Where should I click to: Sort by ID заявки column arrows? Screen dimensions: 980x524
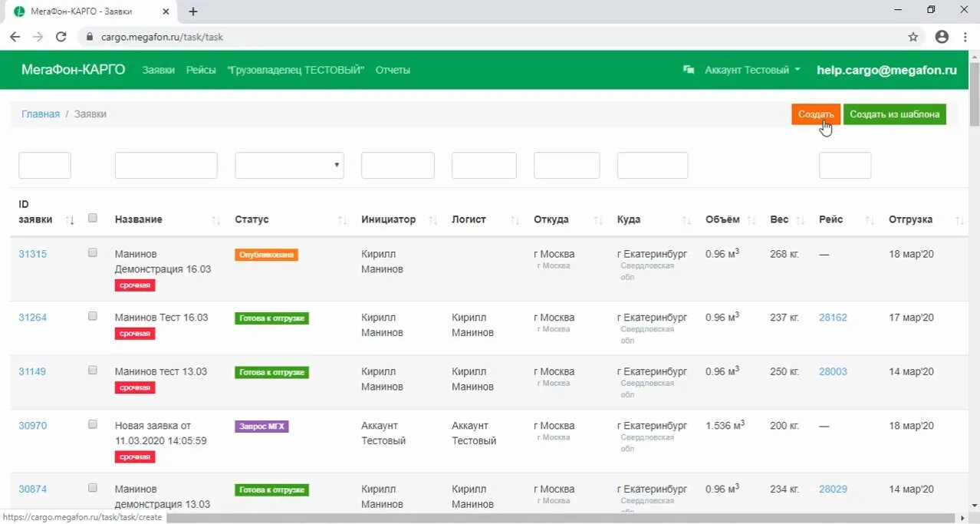pyautogui.click(x=71, y=220)
